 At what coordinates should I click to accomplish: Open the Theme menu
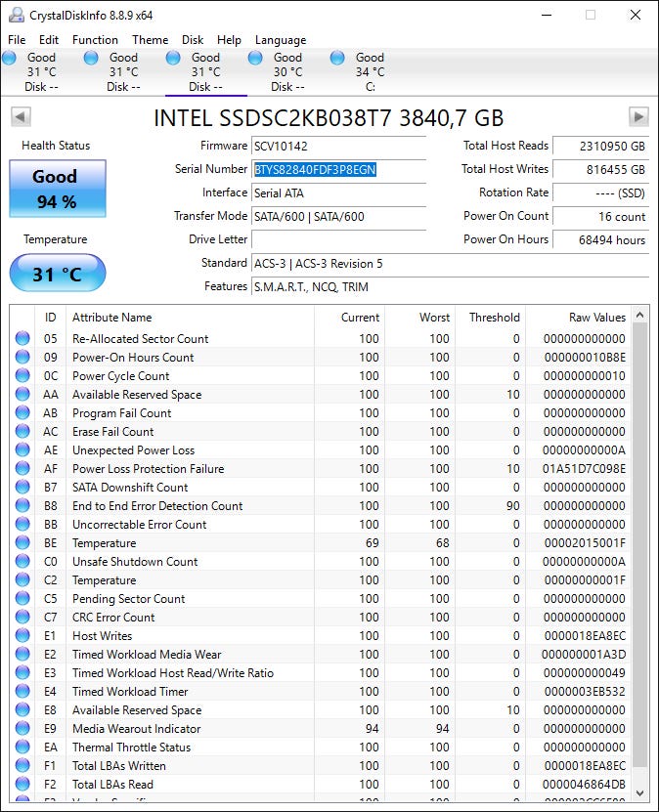tap(151, 40)
